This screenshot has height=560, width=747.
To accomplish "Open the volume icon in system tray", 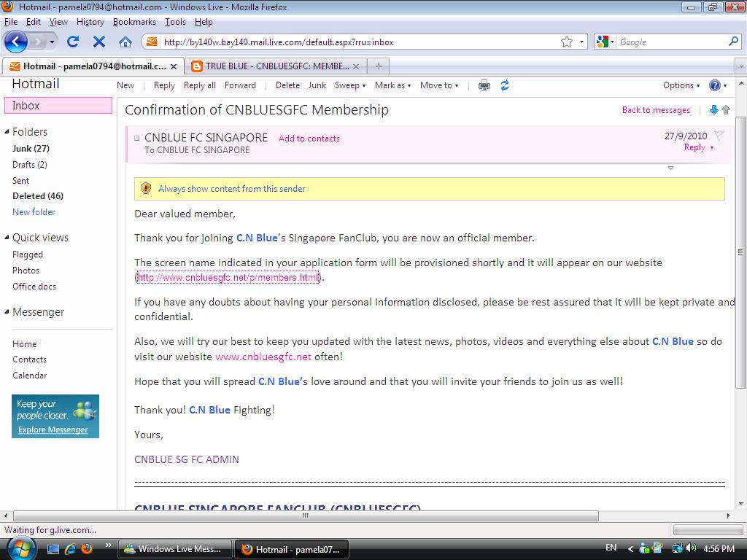I will pyautogui.click(x=692, y=548).
